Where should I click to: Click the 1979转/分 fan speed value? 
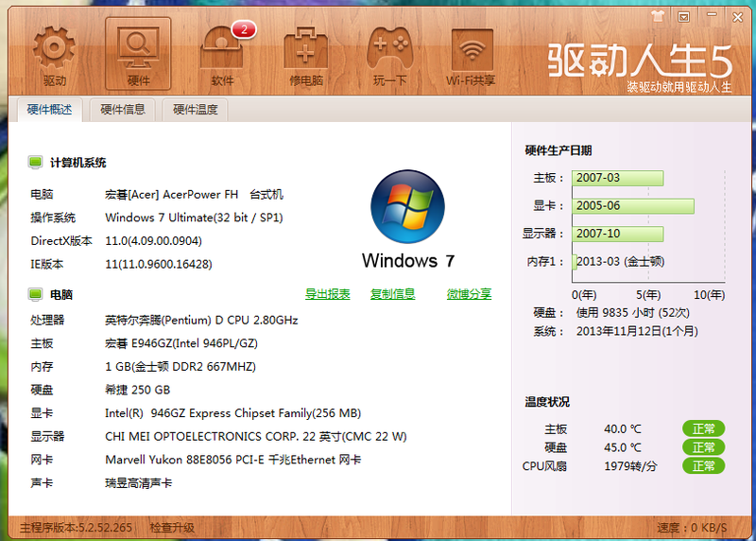pyautogui.click(x=630, y=465)
